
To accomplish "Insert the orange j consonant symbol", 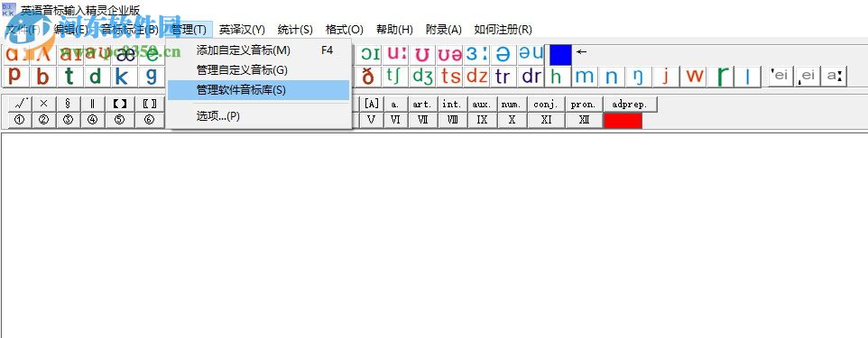I will coord(666,76).
